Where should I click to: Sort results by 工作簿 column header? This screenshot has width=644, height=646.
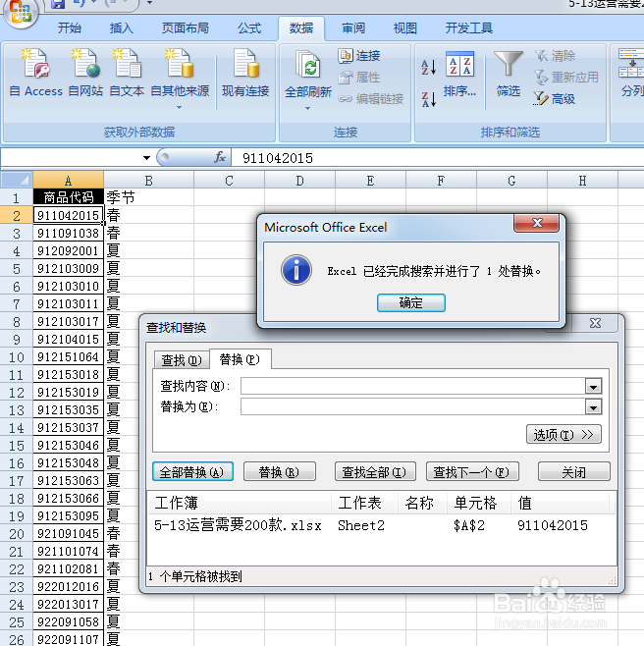coord(239,503)
